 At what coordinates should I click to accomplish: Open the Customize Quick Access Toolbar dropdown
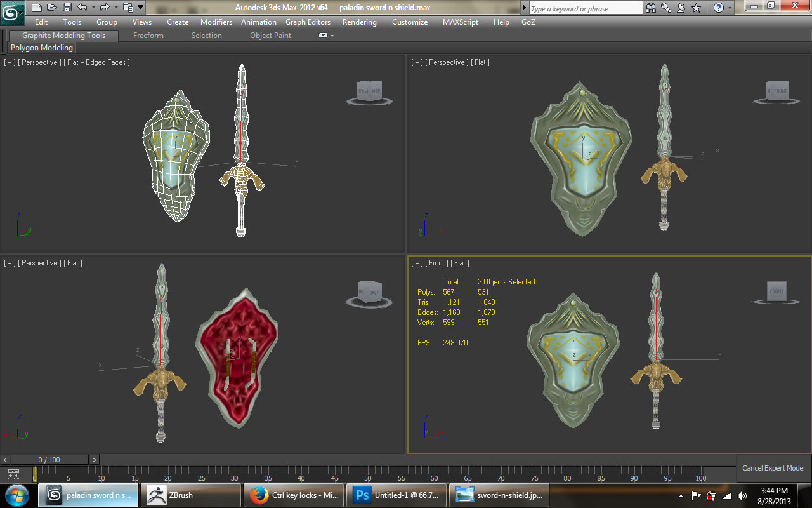pos(140,8)
